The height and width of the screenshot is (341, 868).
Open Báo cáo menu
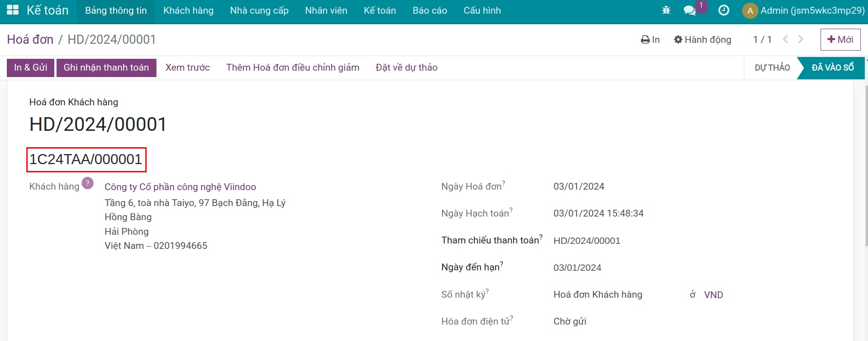[x=430, y=10]
